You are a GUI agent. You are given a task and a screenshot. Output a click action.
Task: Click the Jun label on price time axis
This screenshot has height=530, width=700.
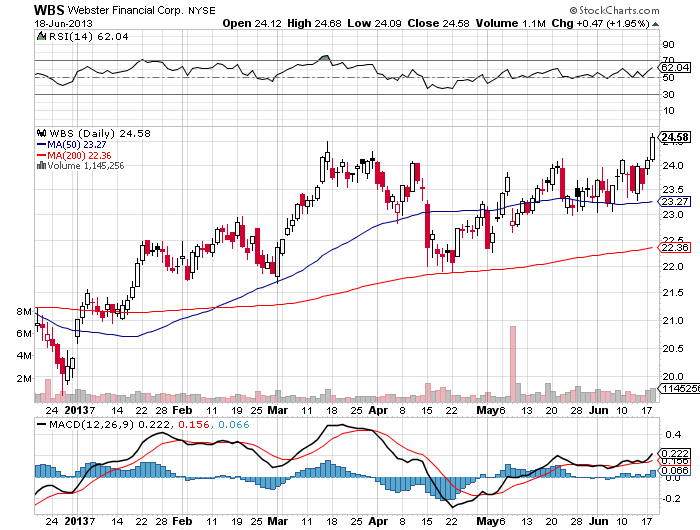[598, 410]
